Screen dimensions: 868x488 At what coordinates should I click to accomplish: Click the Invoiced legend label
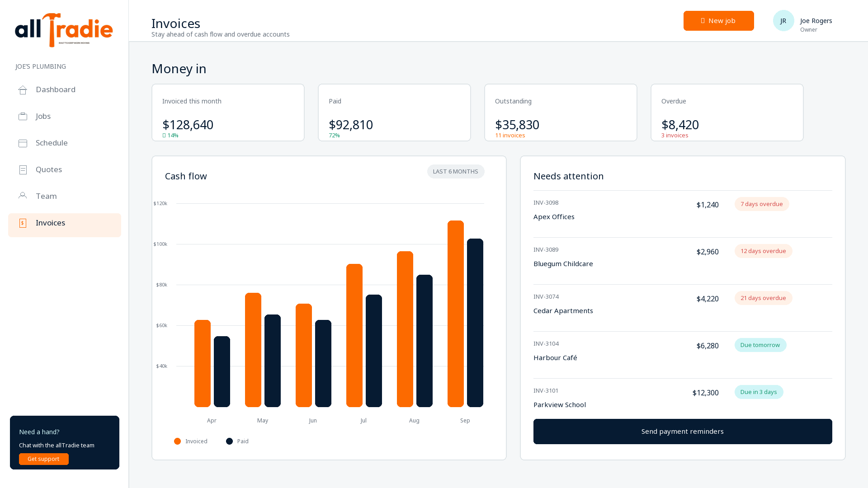[x=196, y=441]
